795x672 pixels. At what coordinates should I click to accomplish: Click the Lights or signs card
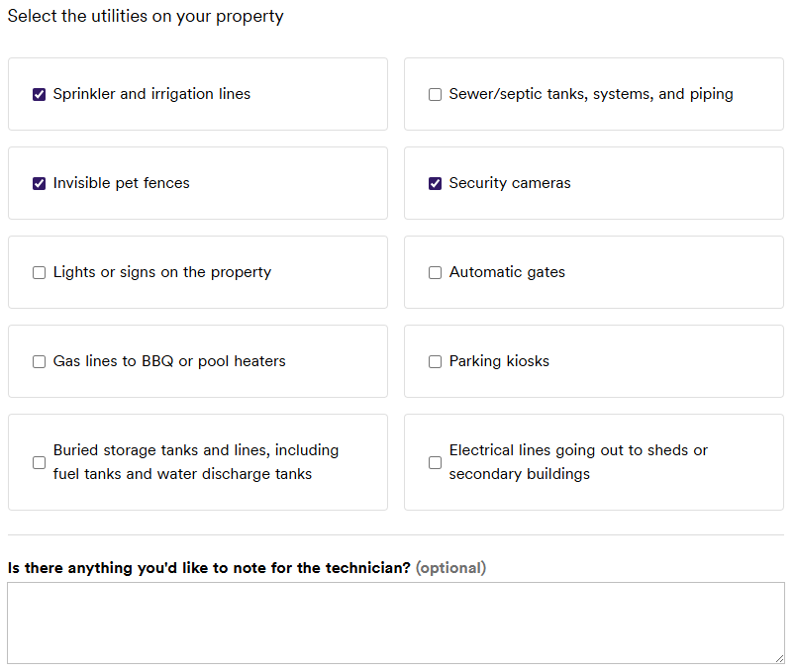198,272
